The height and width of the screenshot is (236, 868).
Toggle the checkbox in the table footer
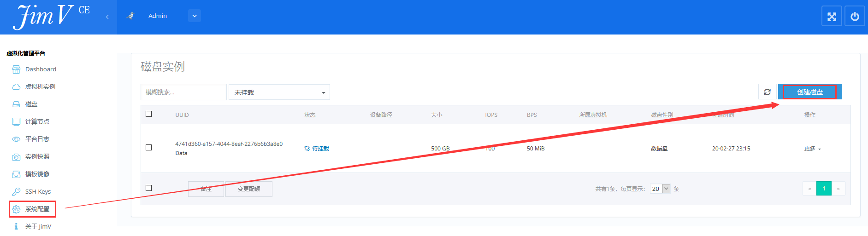point(148,188)
